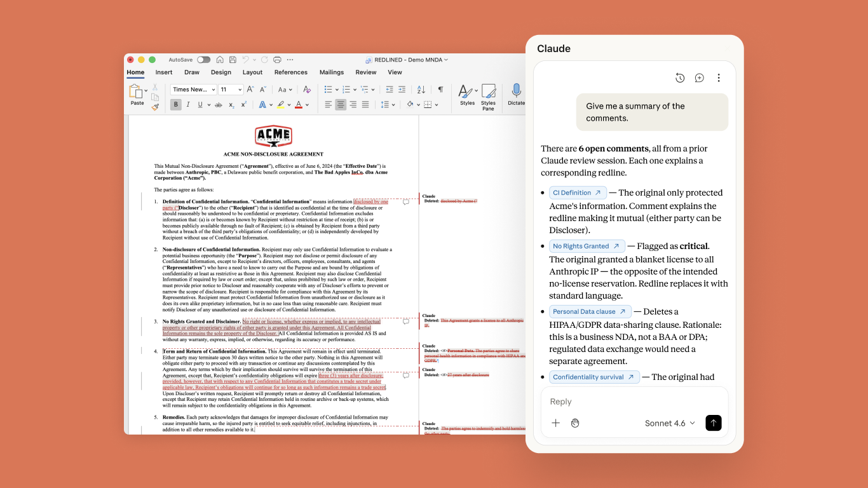Undo the last action in Word
The height and width of the screenshot is (488, 868).
click(246, 60)
